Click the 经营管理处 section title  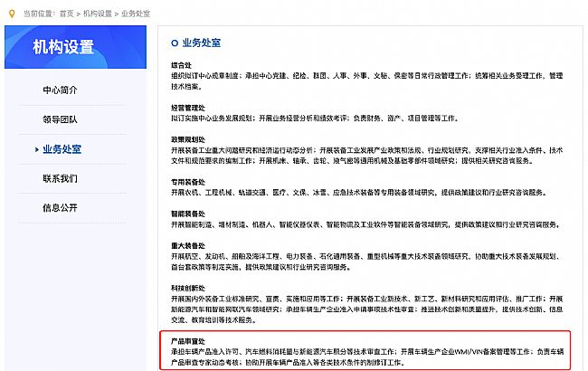(x=188, y=108)
